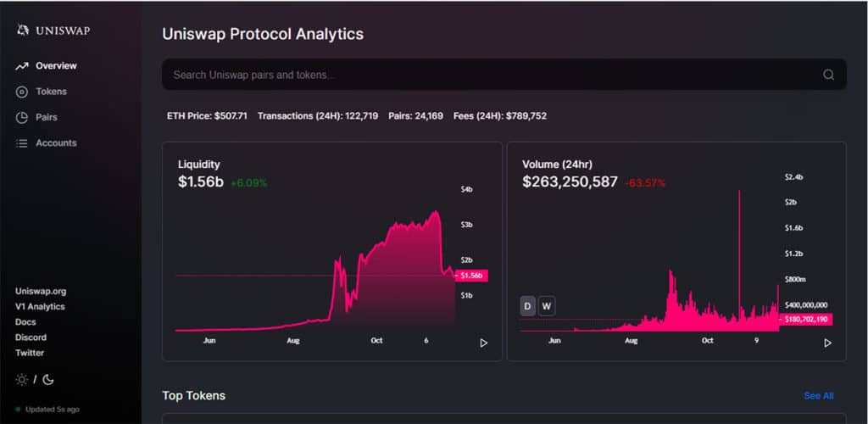868x424 pixels.
Task: Click the Uniswap Protocol Analytics heading
Action: (x=263, y=34)
